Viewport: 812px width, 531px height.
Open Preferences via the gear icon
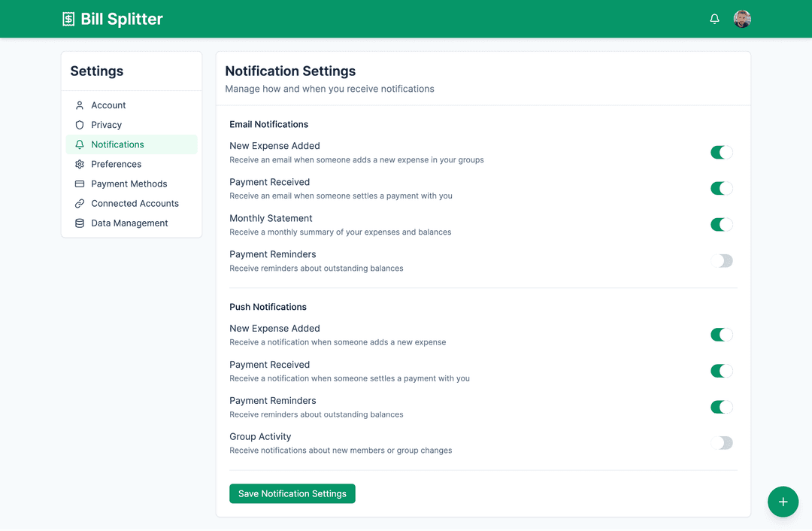[79, 164]
